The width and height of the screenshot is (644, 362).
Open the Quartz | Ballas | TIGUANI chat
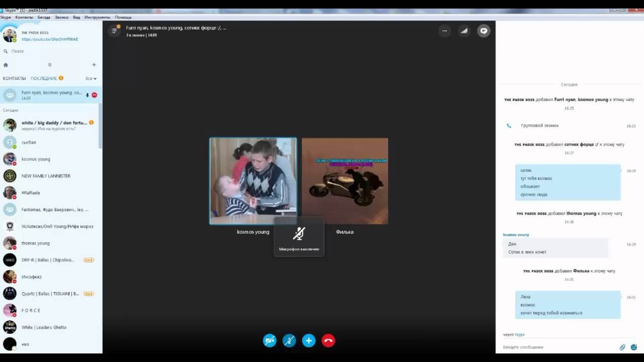(x=50, y=294)
